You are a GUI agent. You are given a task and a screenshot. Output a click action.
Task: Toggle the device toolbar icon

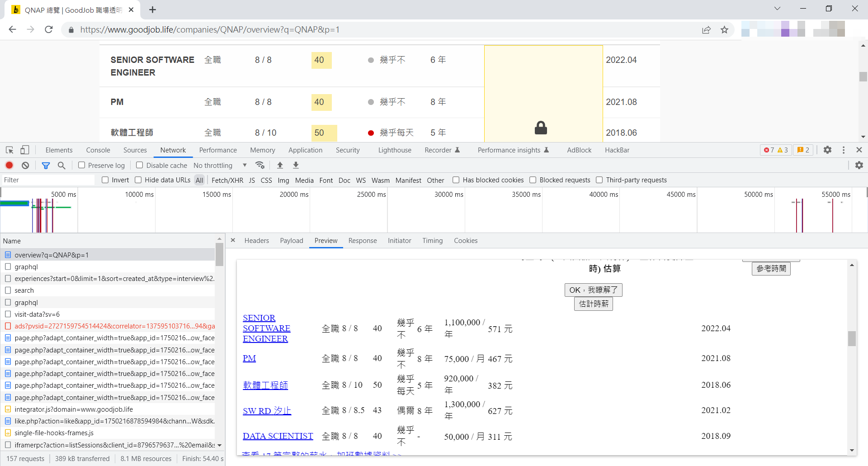click(25, 150)
